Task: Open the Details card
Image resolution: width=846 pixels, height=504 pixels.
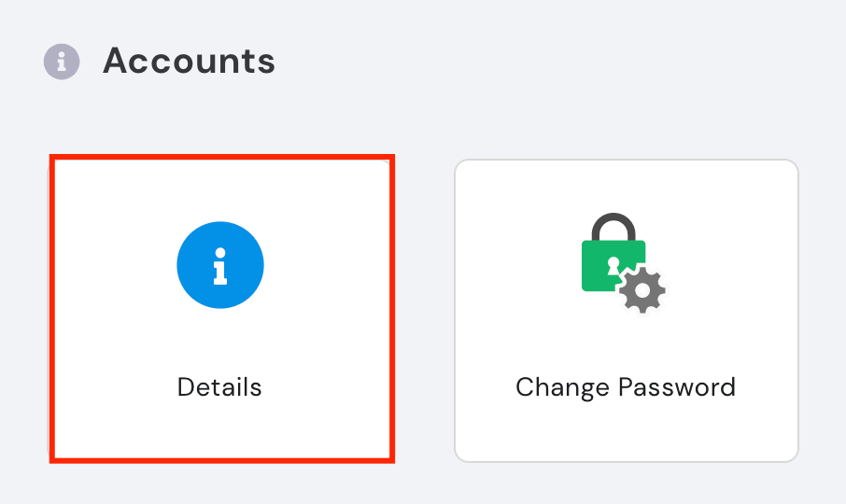Action: 221,309
